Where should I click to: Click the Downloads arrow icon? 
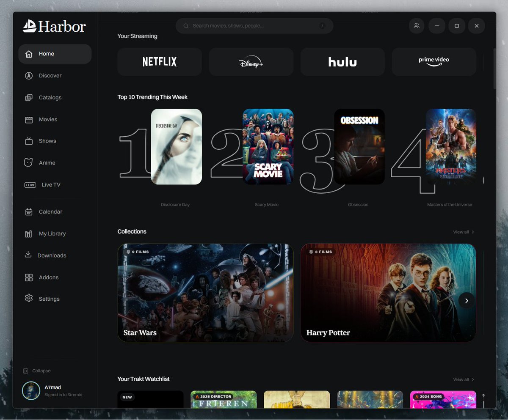(28, 255)
